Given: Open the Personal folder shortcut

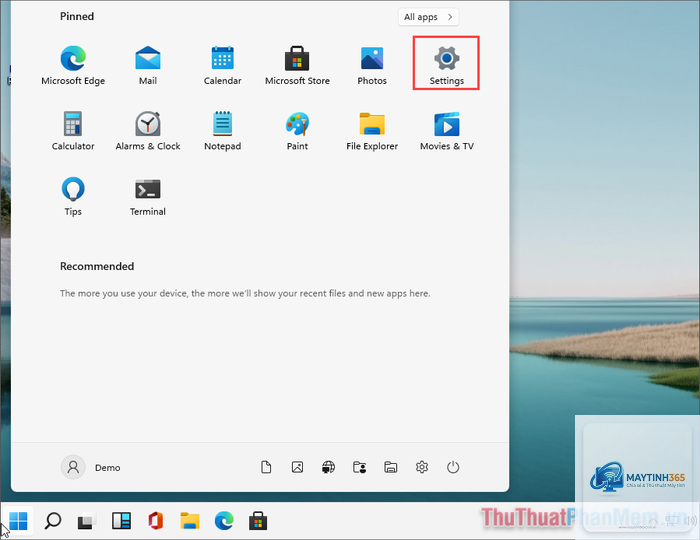Looking at the screenshot, I should [x=360, y=467].
